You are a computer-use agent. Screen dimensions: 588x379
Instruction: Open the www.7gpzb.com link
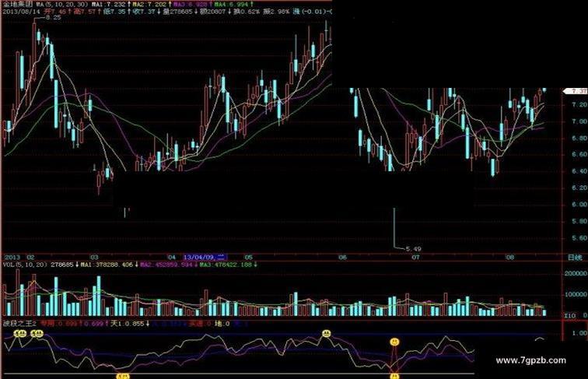click(x=531, y=360)
